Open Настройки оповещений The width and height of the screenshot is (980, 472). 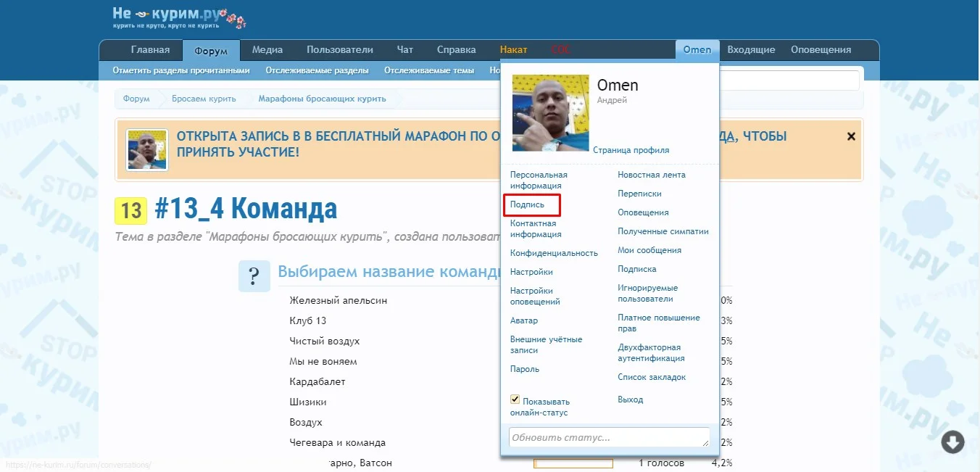tap(535, 297)
